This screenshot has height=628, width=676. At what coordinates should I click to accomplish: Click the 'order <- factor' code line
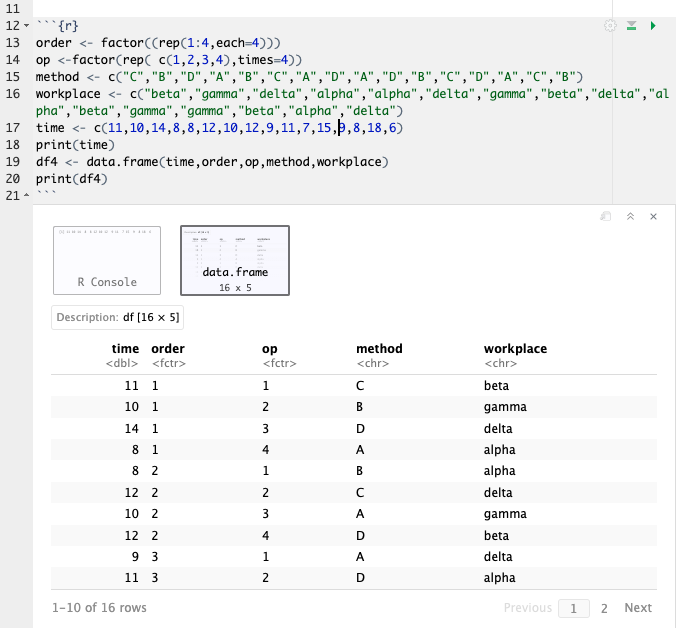click(158, 43)
